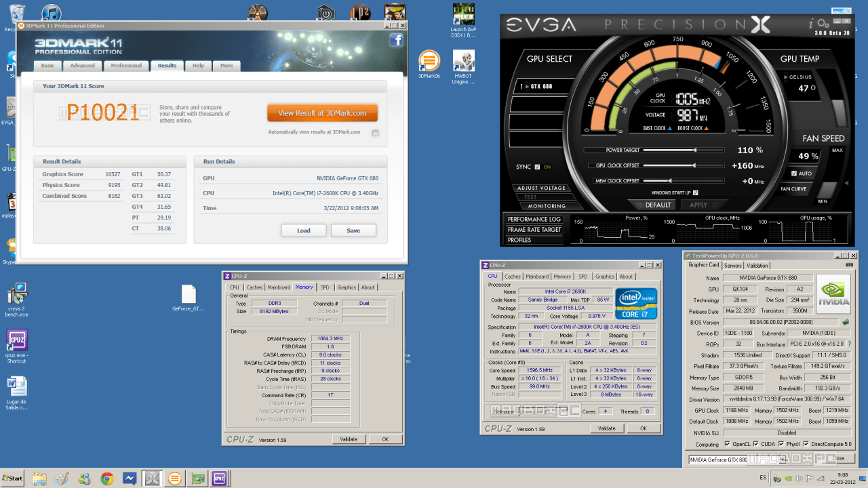Switch to the Basic tab in 3DMark 11
Image resolution: width=868 pixels, height=488 pixels.
pos(47,66)
